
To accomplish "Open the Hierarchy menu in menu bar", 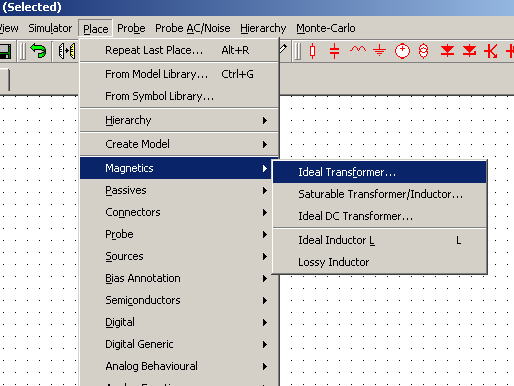I will tap(263, 28).
